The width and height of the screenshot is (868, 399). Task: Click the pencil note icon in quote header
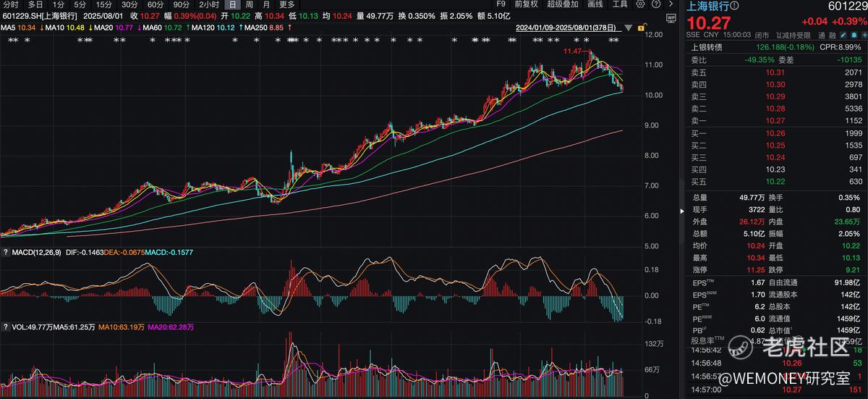[843, 35]
